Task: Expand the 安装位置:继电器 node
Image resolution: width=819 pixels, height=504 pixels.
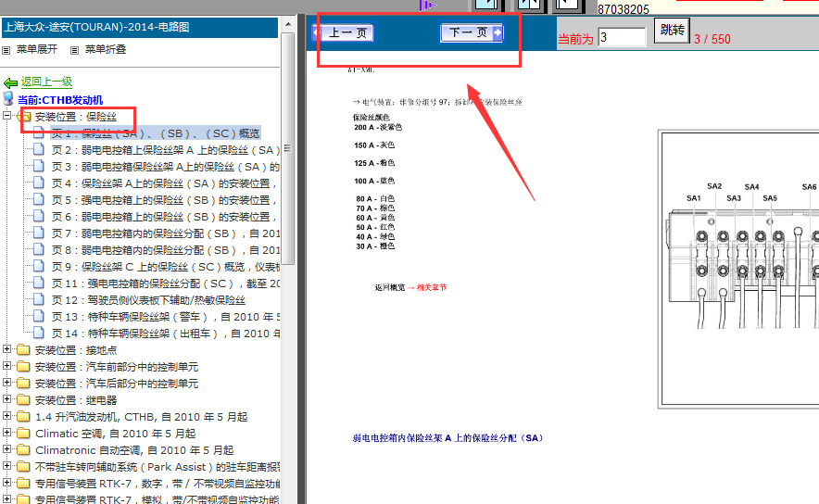Action: coord(6,399)
